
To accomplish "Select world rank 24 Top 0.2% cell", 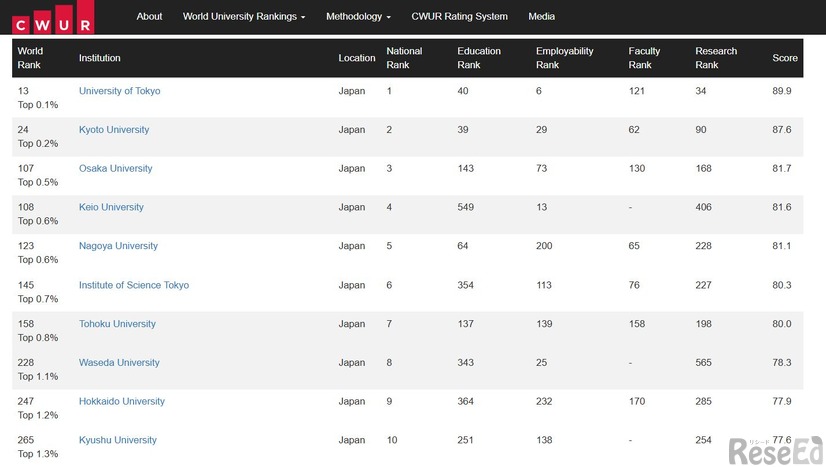I will [38, 136].
